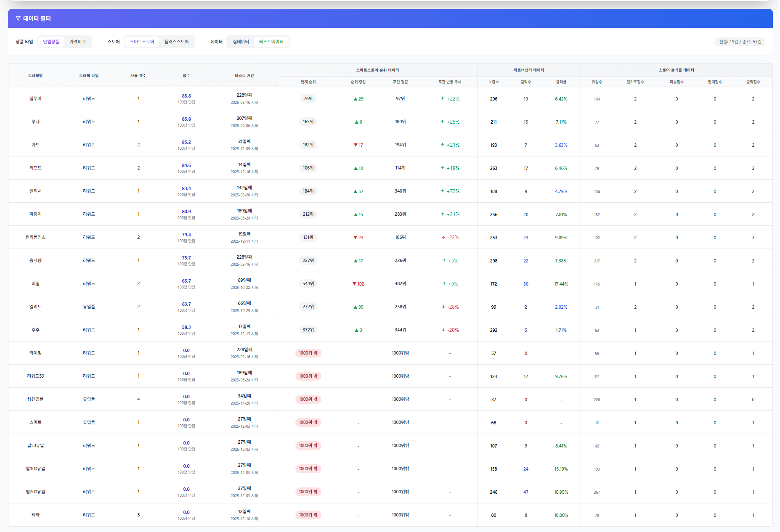This screenshot has width=780, height=532.
Task: Click the green up triangle beside 95
Action: 356,307
